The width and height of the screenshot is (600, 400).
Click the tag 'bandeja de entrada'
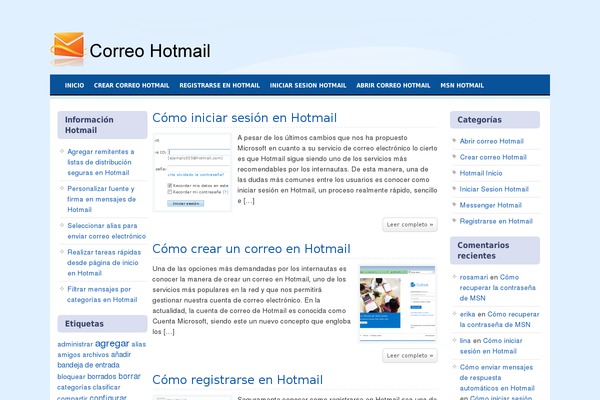point(88,365)
